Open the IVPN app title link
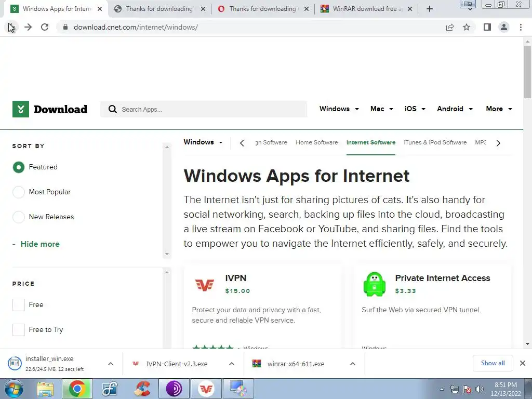532x399 pixels. (x=236, y=278)
